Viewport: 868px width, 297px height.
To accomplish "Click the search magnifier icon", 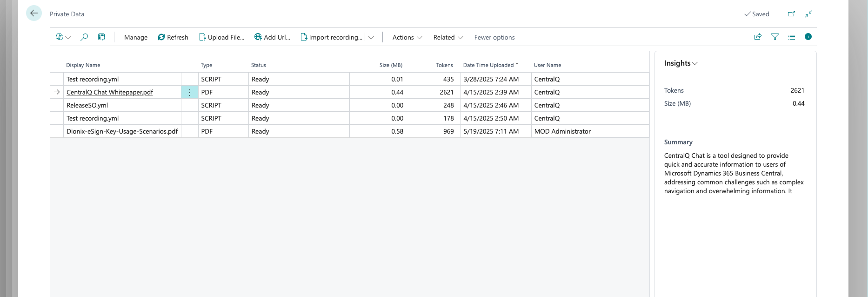I will pos(84,37).
